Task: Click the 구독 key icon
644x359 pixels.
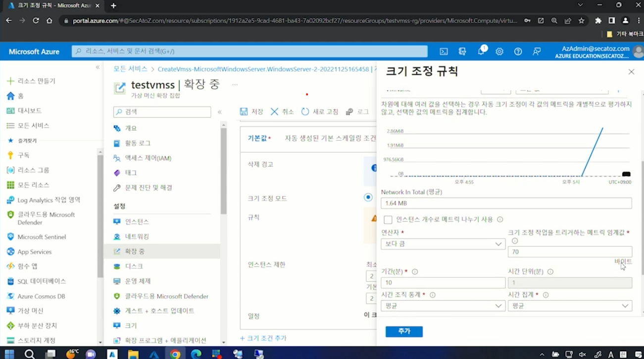Action: (10, 155)
